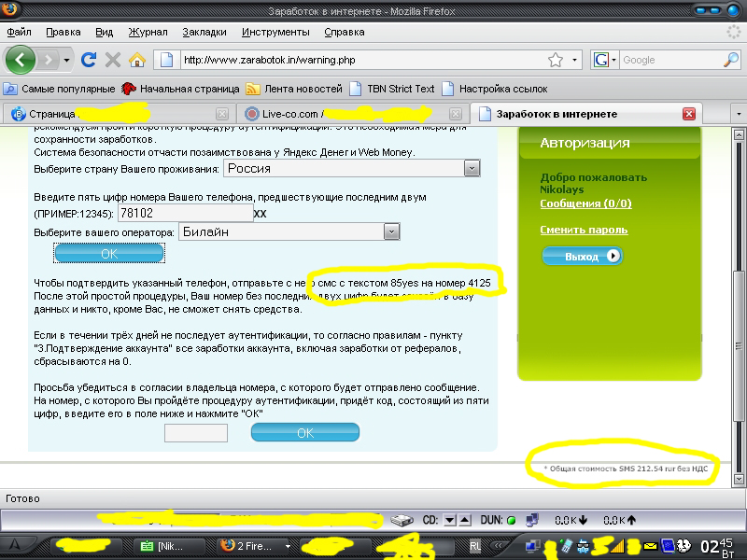The height and width of the screenshot is (560, 747).
Task: Bookmark this page with the star icon
Action: (x=555, y=60)
